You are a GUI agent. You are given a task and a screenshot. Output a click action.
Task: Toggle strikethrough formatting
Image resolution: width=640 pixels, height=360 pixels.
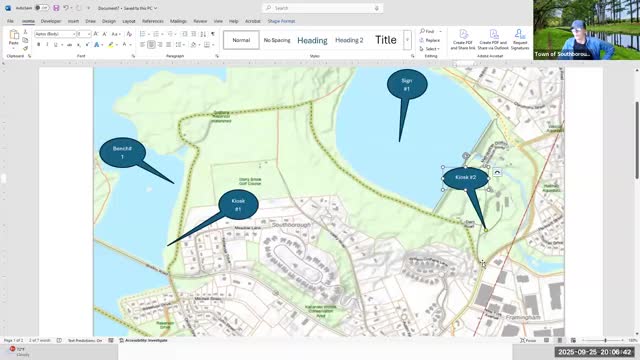coord(70,44)
